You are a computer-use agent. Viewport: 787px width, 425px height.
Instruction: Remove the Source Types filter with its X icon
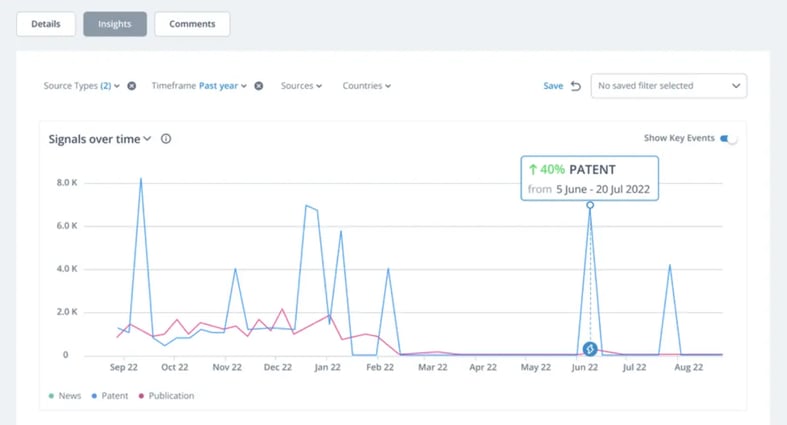coord(132,86)
